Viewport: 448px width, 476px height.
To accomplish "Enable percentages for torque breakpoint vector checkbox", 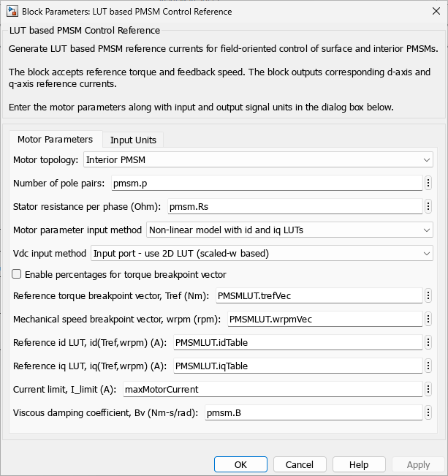I will pos(17,275).
